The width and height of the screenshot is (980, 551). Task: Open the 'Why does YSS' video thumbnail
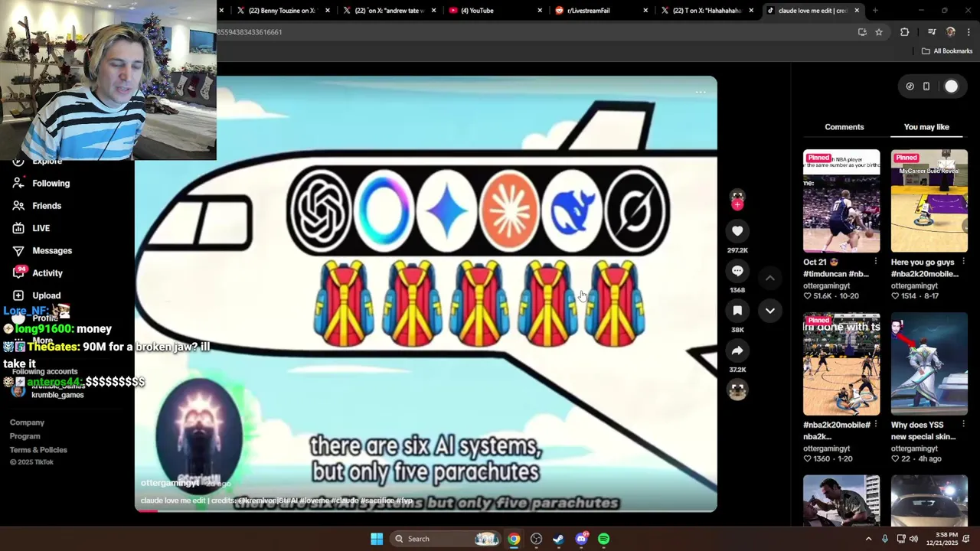929,364
